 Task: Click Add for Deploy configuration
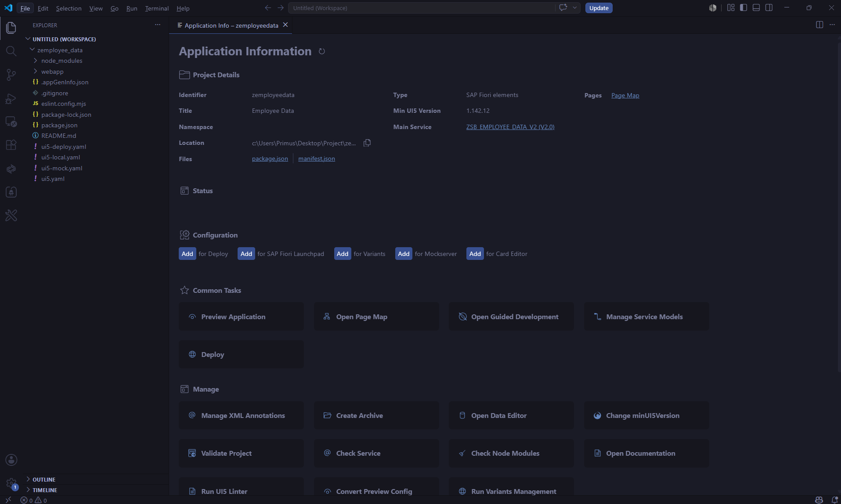[x=187, y=254]
